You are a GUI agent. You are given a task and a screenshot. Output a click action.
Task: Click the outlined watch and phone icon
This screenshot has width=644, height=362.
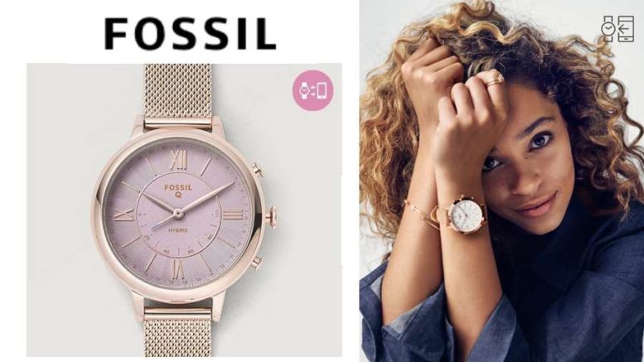point(617,29)
